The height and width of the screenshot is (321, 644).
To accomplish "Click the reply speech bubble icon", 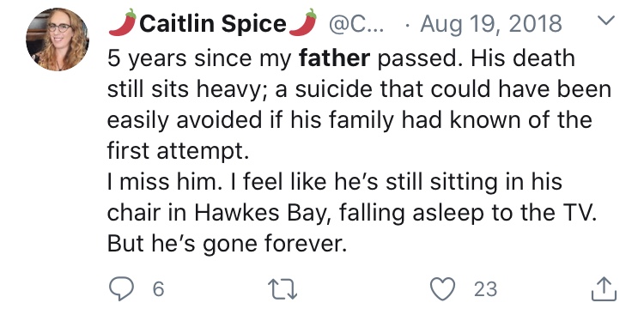I will pyautogui.click(x=121, y=288).
